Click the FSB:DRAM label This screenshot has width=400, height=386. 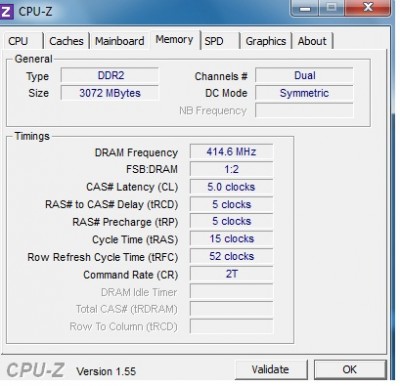point(152,169)
